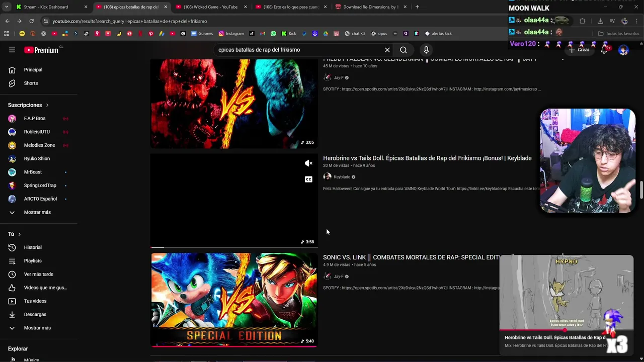Click the page's vertical scrollbar handle
Image resolution: width=644 pixels, height=362 pixels.
[x=641, y=191]
